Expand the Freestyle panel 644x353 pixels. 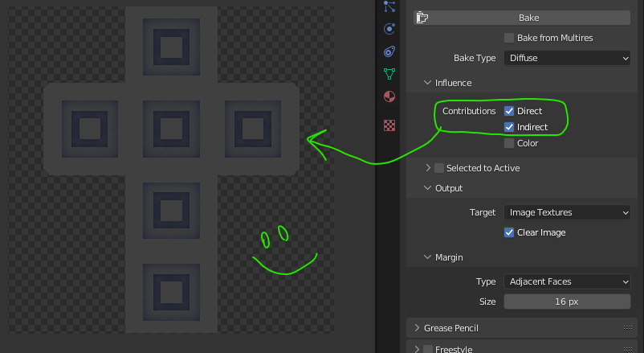click(417, 349)
